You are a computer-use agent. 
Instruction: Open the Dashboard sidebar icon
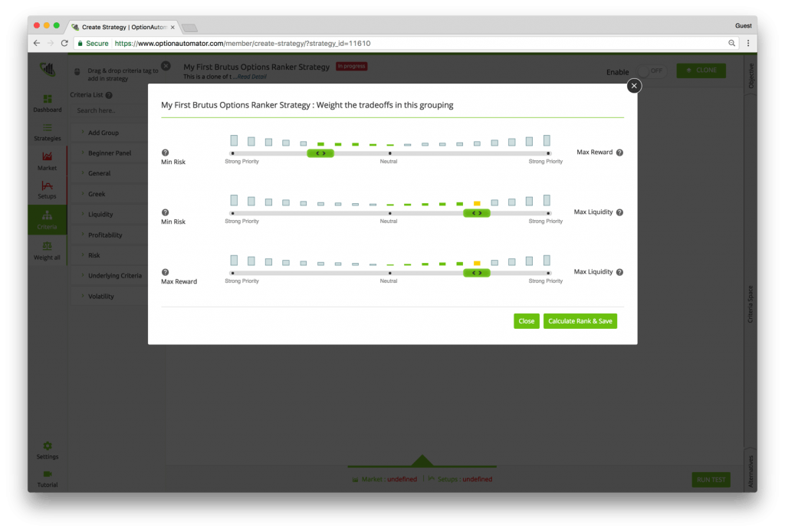[48, 100]
